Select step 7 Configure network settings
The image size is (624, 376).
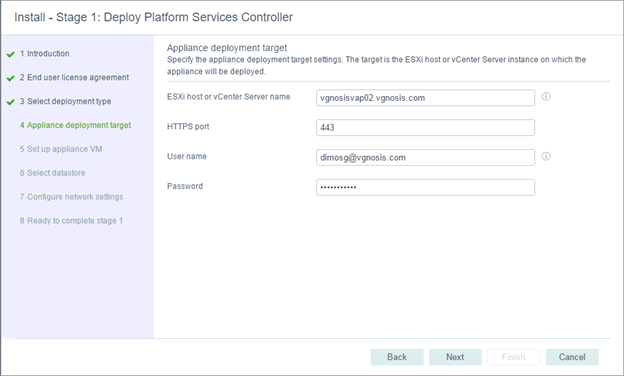pos(72,197)
